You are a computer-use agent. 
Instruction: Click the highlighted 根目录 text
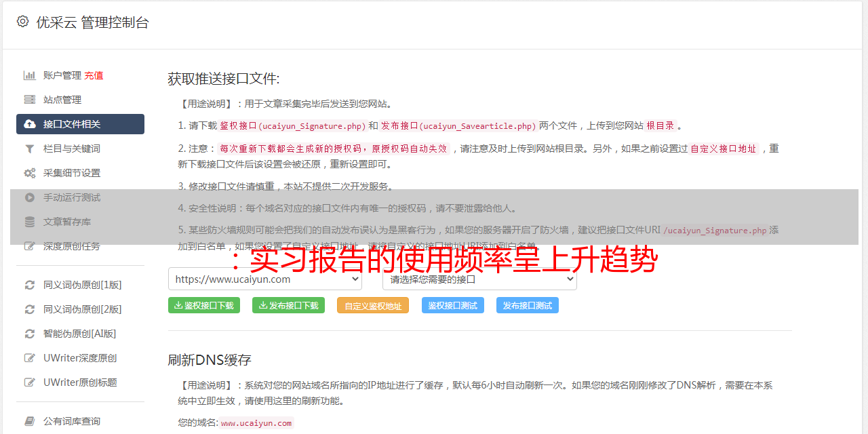coord(660,126)
